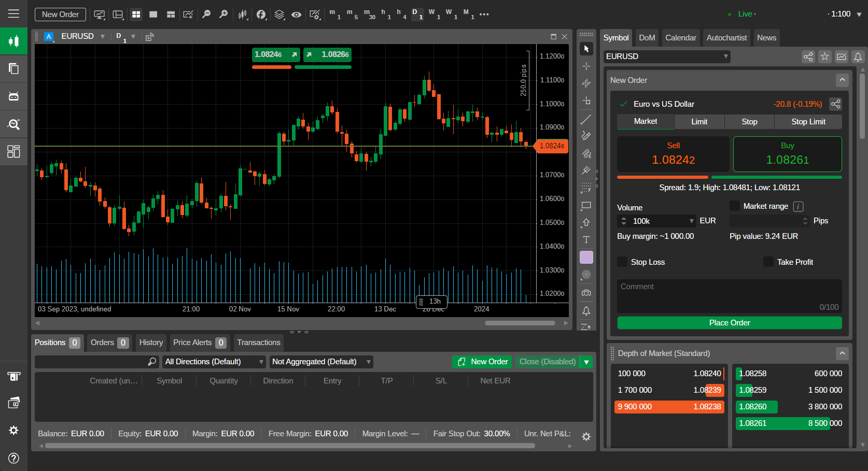Enable the Stop Loss checkbox
The height and width of the screenshot is (471, 868).
click(x=622, y=262)
